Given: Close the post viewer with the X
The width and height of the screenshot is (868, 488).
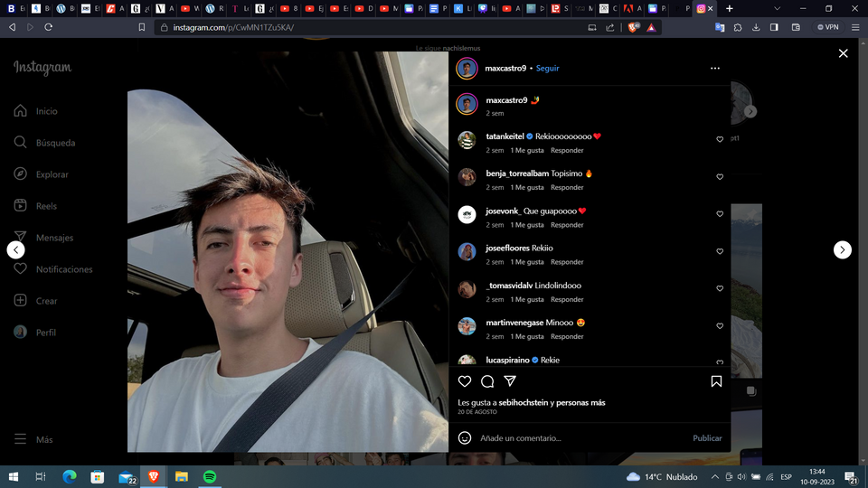Looking at the screenshot, I should tap(843, 53).
